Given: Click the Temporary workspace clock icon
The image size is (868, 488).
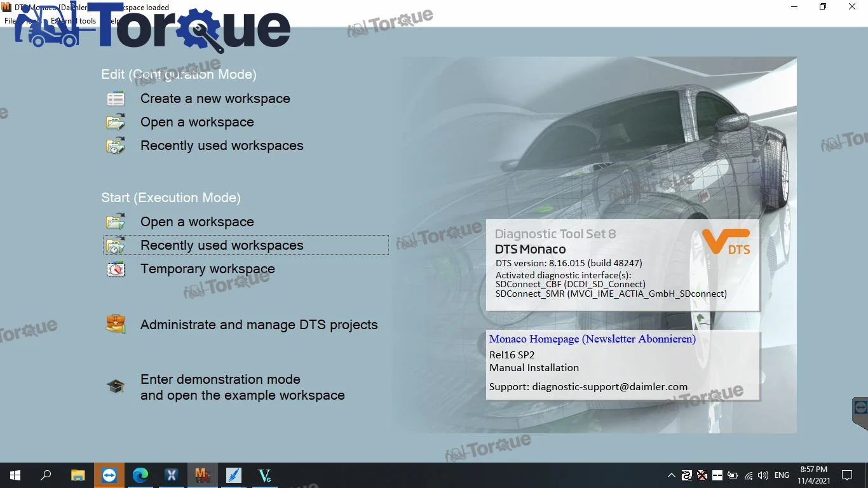Looking at the screenshot, I should click(x=116, y=269).
